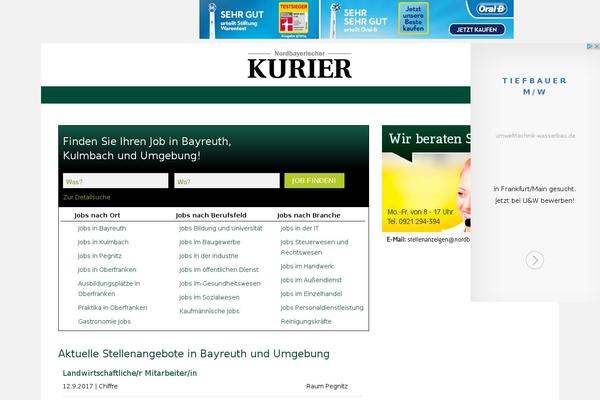Open 'Landwirtschaftliche/r Mitarbeiter/in' job listing
The width and height of the screenshot is (600, 400).
click(130, 373)
